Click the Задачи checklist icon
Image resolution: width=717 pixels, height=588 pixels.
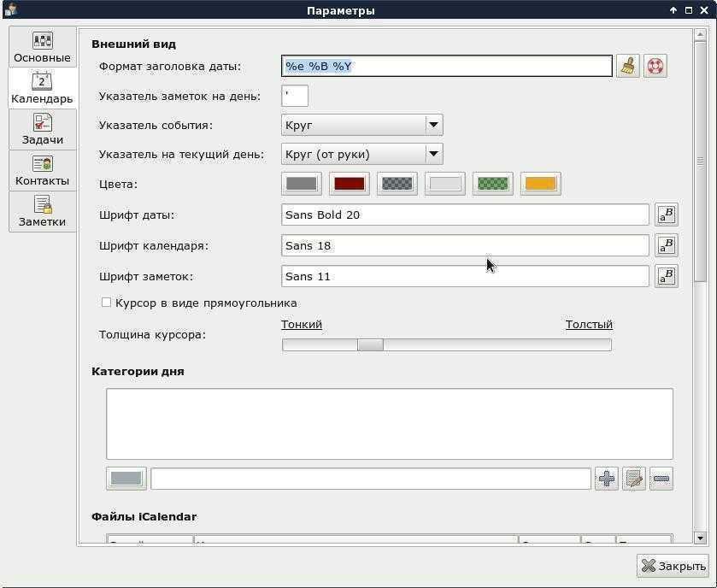pyautogui.click(x=43, y=122)
